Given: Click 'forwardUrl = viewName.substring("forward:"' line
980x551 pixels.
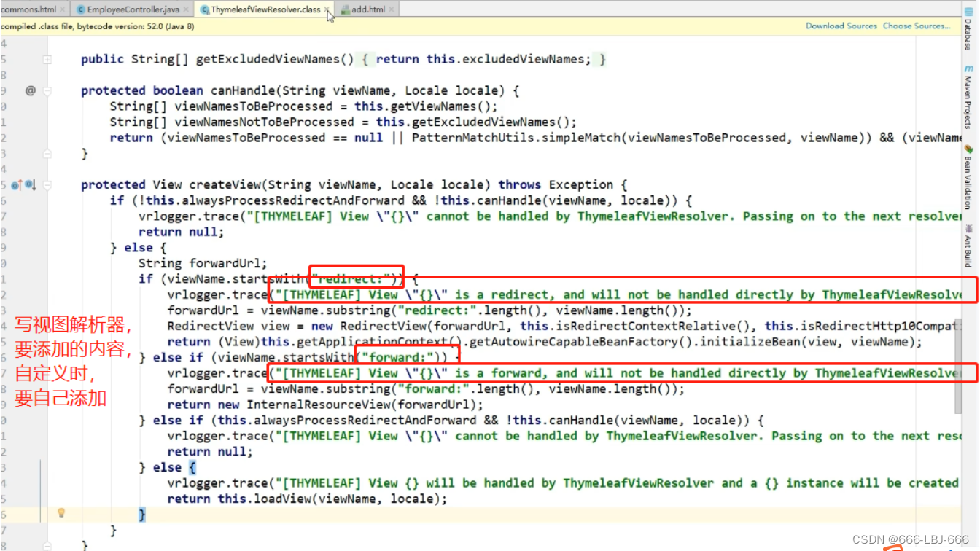Looking at the screenshot, I should pyautogui.click(x=426, y=388).
